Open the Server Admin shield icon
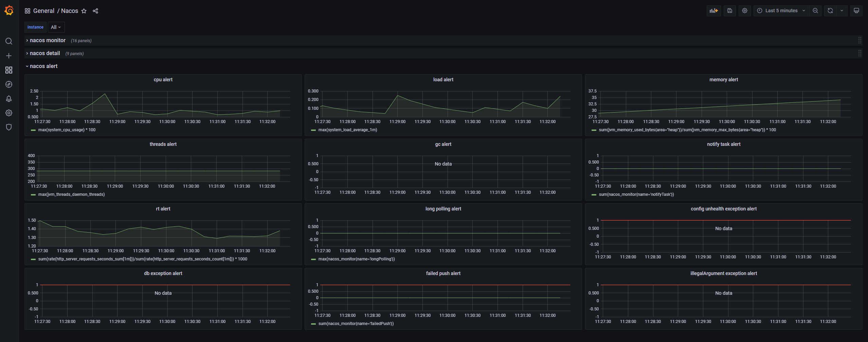 [x=9, y=127]
